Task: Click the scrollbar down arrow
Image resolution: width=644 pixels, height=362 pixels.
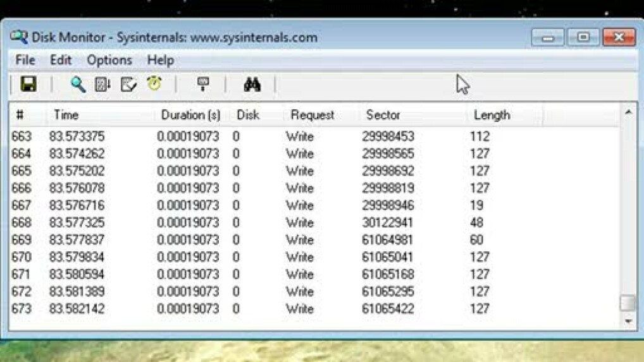Action: click(x=628, y=321)
